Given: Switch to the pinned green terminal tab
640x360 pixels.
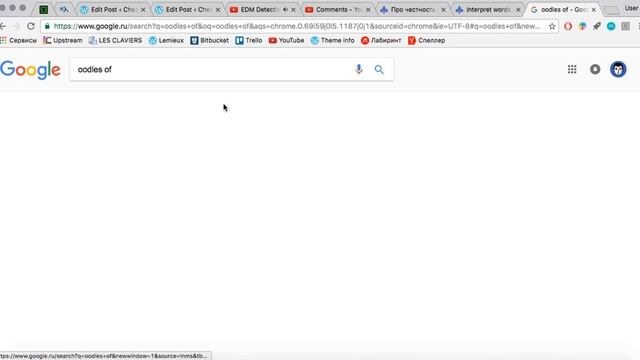Looking at the screenshot, I should (44, 9).
